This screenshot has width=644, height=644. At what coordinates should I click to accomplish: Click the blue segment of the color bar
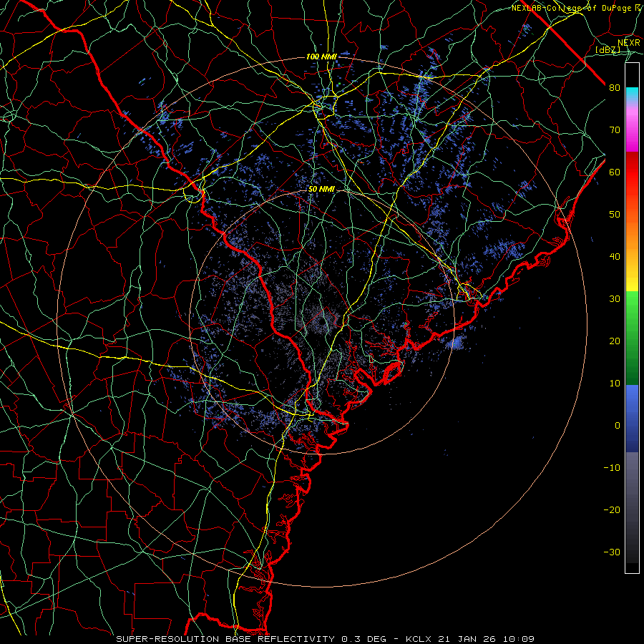point(632,418)
